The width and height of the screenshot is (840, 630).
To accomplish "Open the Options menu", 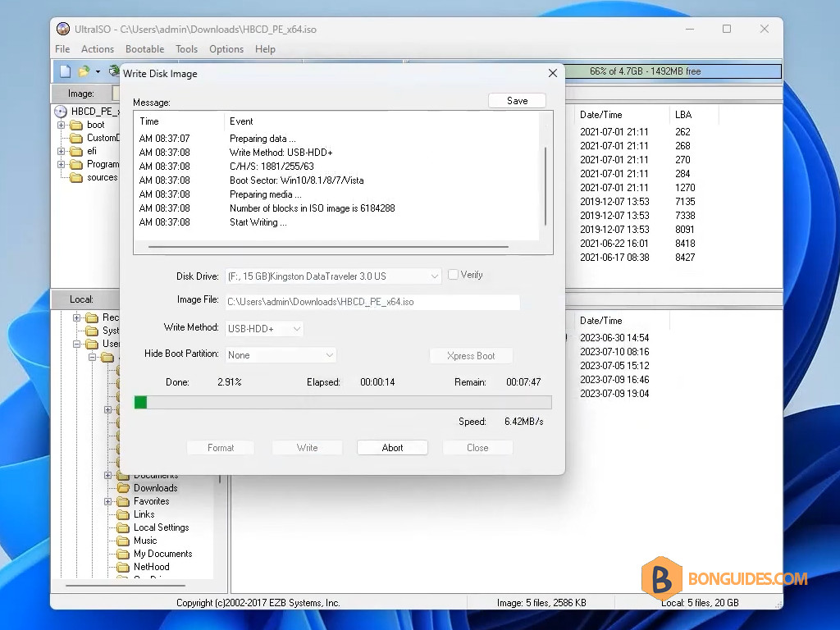I will (x=226, y=49).
